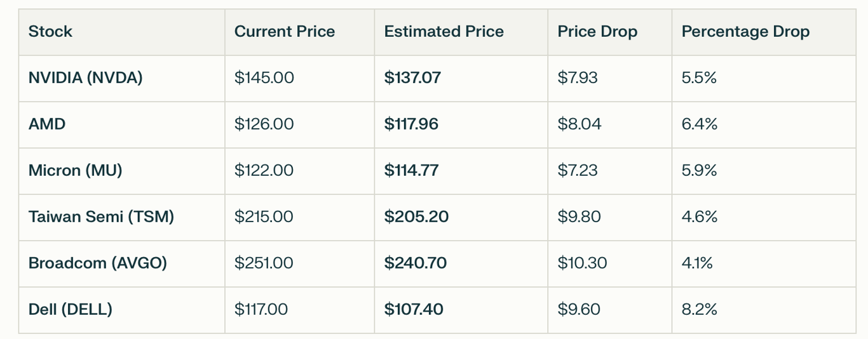This screenshot has height=339, width=868.
Task: Click Dell's current price $117.00
Action: 261,310
